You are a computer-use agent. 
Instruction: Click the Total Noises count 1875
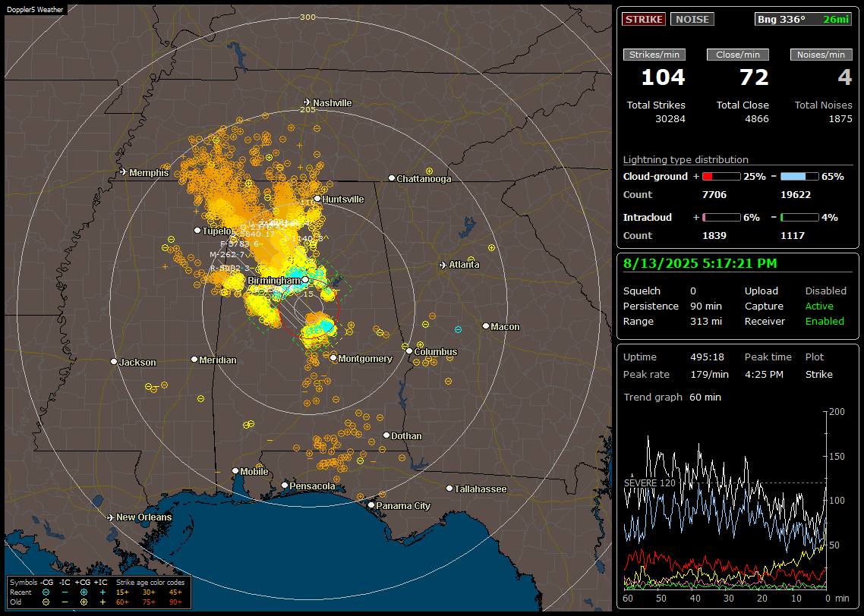click(x=840, y=119)
